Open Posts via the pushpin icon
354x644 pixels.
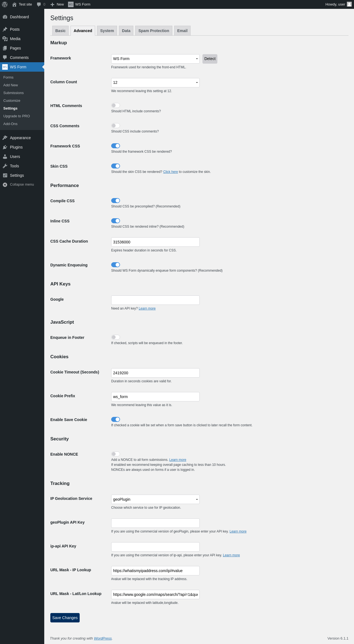pyautogui.click(x=5, y=29)
